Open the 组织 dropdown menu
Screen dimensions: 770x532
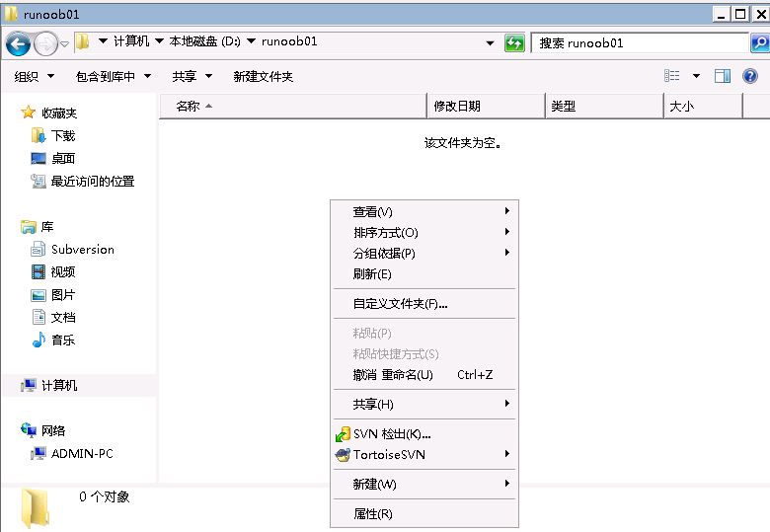33,76
